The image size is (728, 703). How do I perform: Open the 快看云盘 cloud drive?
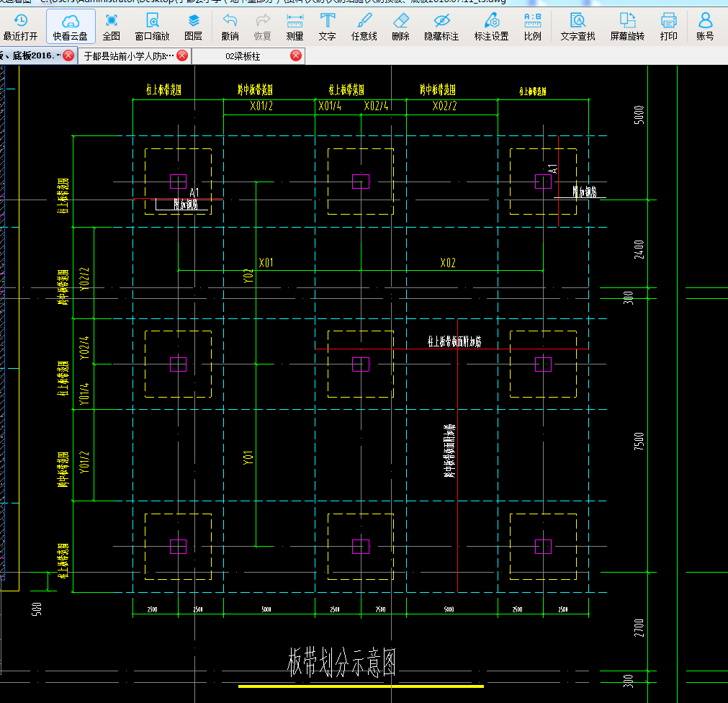[x=71, y=27]
